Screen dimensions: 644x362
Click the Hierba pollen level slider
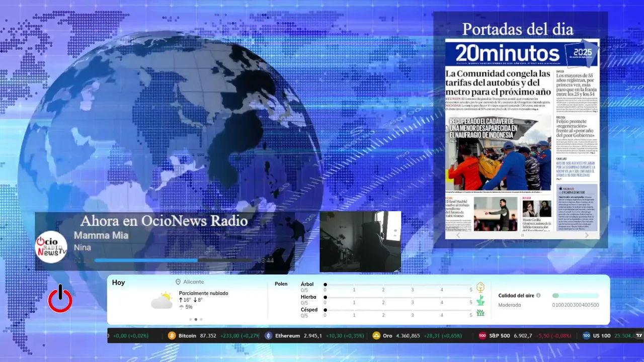pos(398,298)
